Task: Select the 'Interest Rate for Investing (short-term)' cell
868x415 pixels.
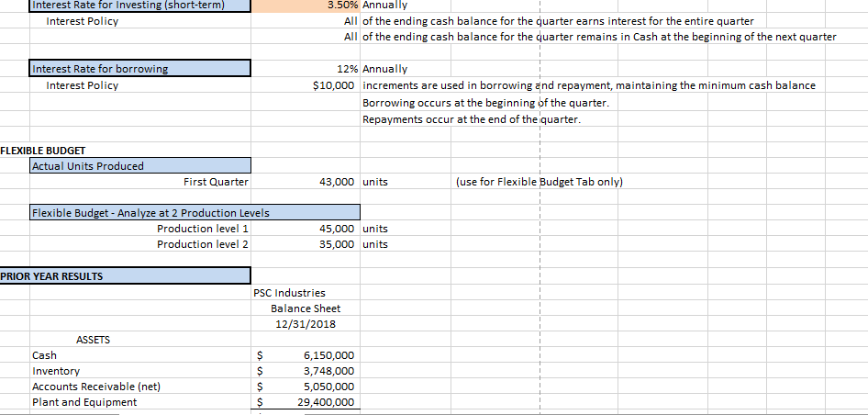Action: (x=140, y=6)
